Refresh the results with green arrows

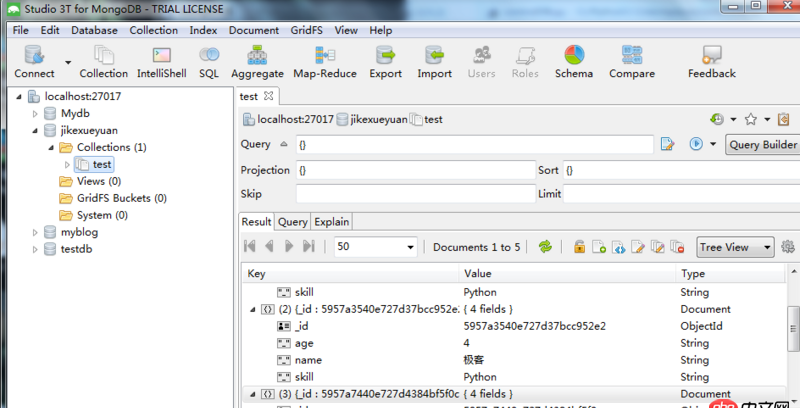tap(545, 247)
